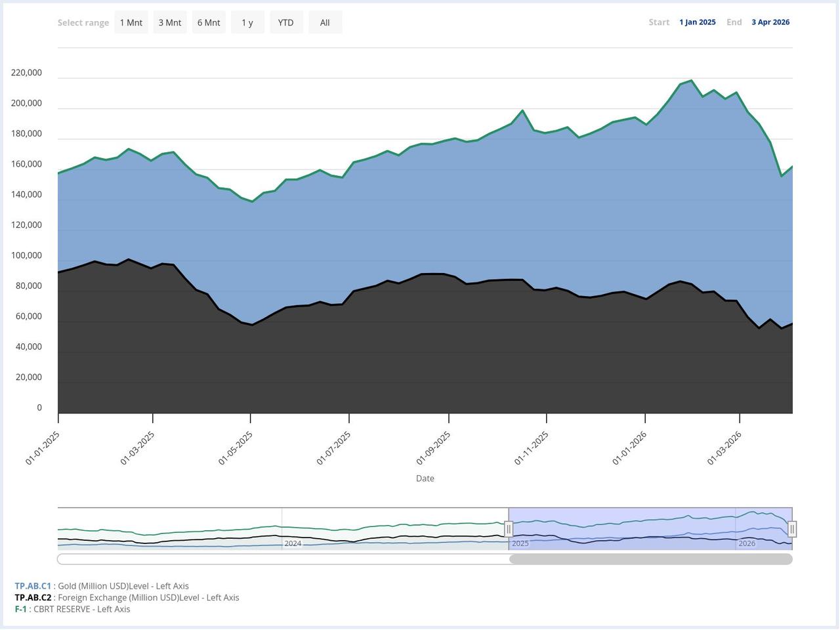840x630 pixels.
Task: Choose the YTD range option
Action: point(285,22)
